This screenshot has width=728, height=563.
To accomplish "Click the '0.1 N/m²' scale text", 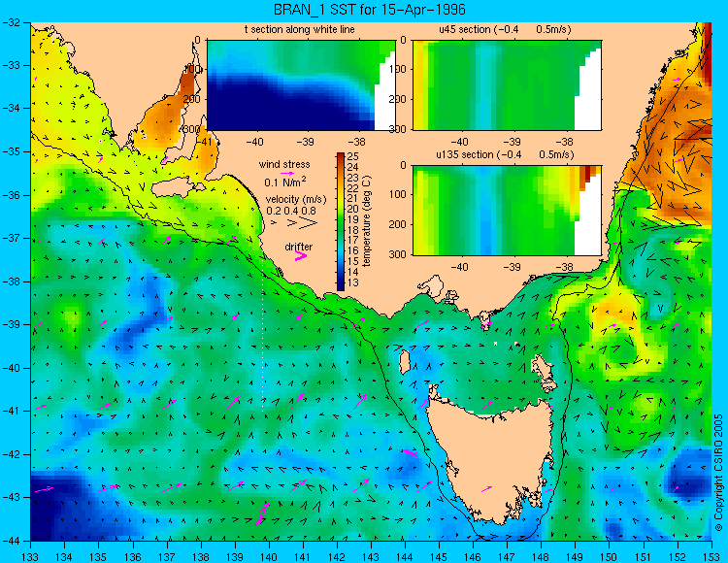I will tap(285, 182).
